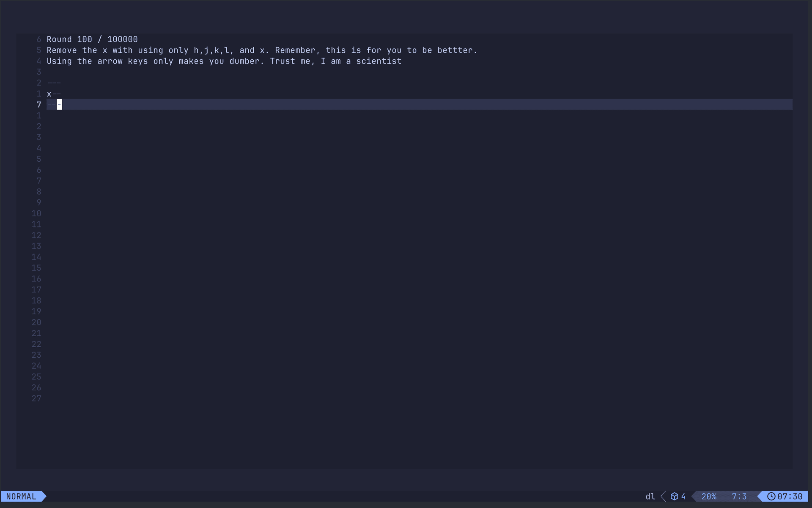Click the word 'Using' starting the third line
Image resolution: width=812 pixels, height=508 pixels.
point(59,61)
